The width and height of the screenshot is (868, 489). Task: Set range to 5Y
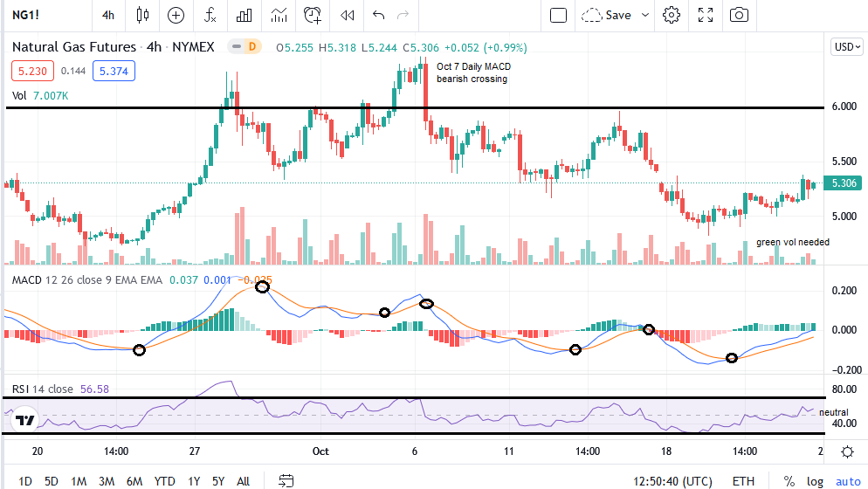[218, 480]
